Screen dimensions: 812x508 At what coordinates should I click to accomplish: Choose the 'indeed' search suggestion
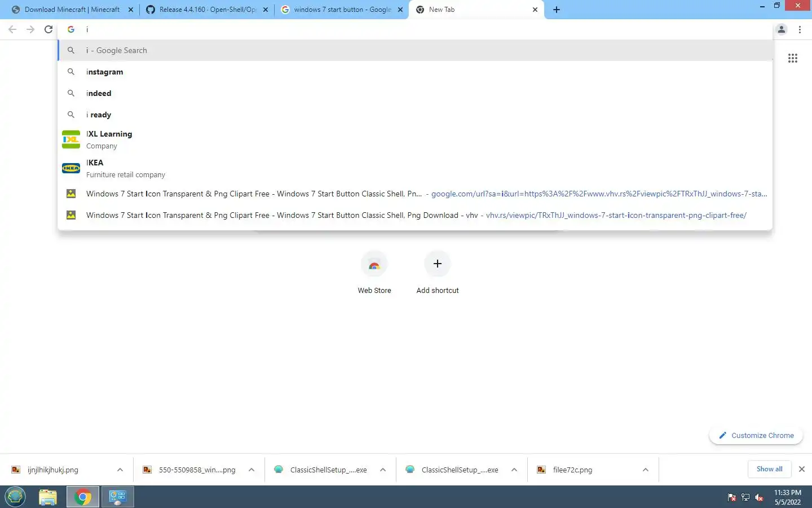pos(415,93)
